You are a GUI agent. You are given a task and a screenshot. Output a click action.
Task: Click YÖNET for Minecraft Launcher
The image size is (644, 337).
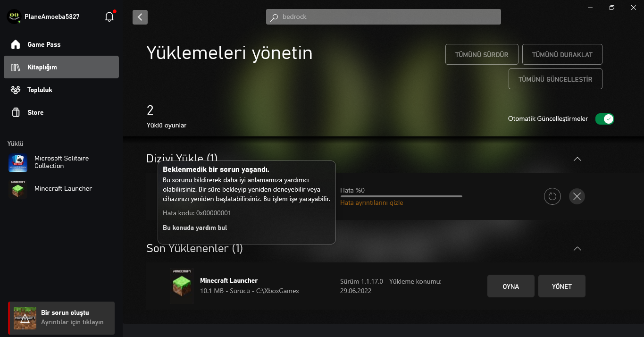[562, 286]
